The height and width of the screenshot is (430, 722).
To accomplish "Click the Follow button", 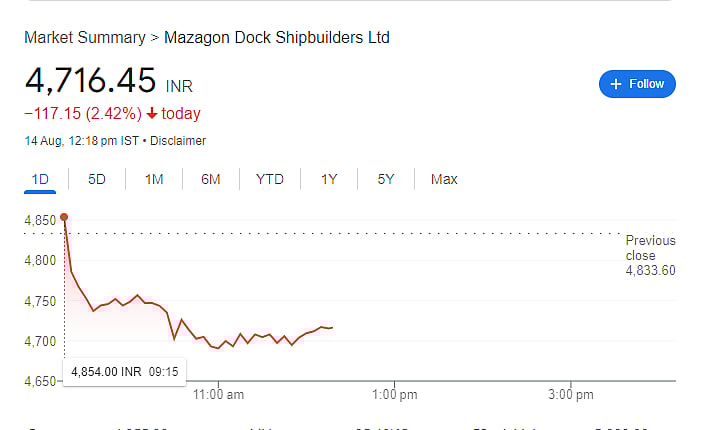I will click(637, 84).
